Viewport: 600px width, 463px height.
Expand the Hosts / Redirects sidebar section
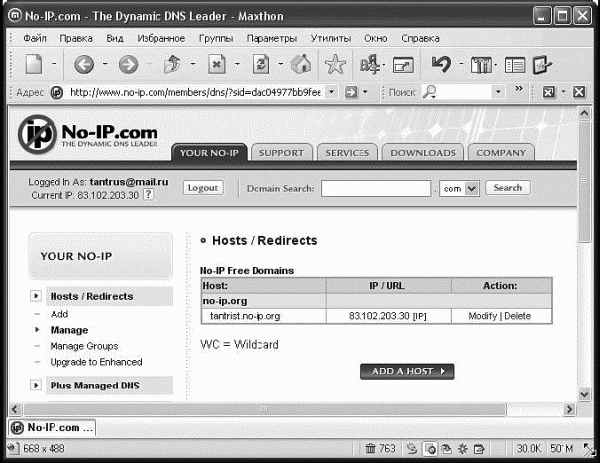click(x=36, y=296)
